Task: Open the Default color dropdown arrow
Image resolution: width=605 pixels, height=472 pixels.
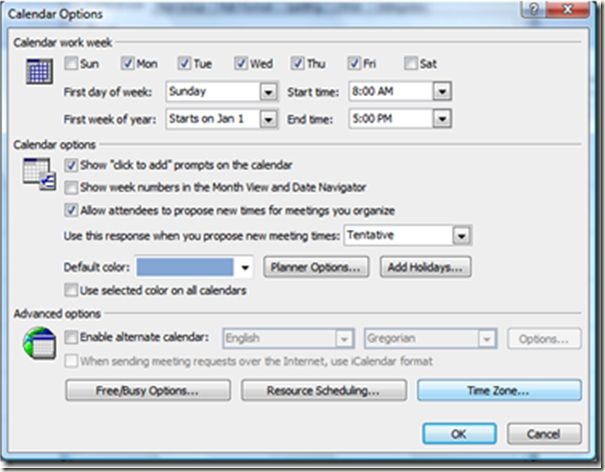Action: pyautogui.click(x=245, y=267)
